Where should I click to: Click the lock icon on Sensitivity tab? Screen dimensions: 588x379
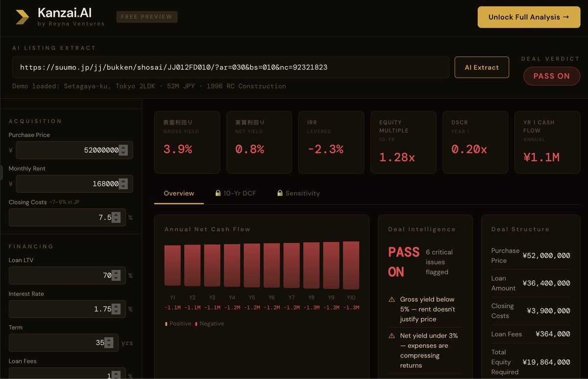point(280,193)
